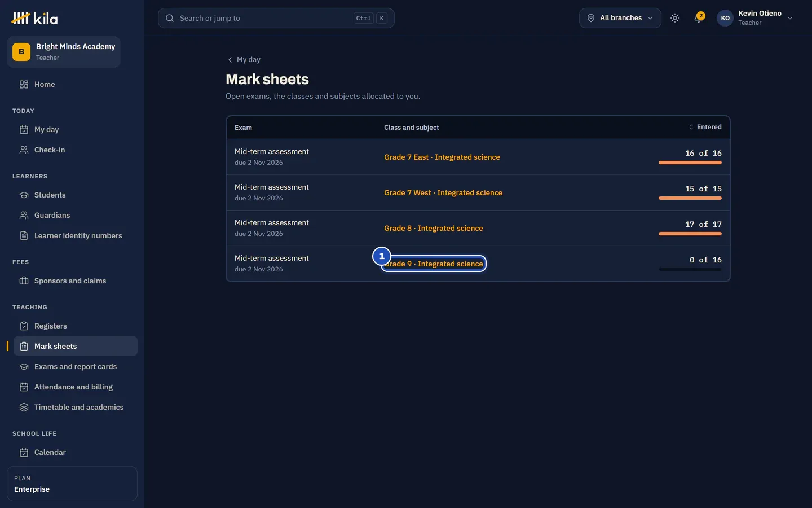This screenshot has height=508, width=812.
Task: Click the Sponsors and claims icon
Action: [x=24, y=281]
